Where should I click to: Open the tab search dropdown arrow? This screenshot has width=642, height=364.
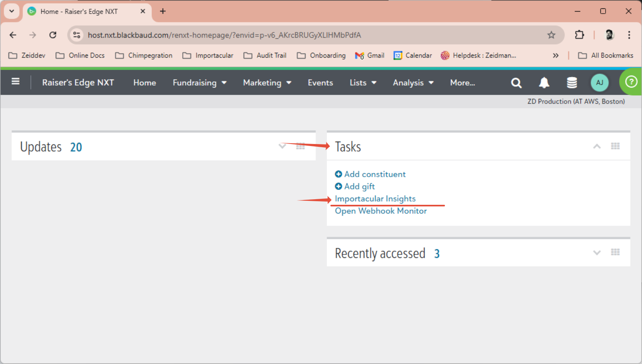pyautogui.click(x=12, y=11)
